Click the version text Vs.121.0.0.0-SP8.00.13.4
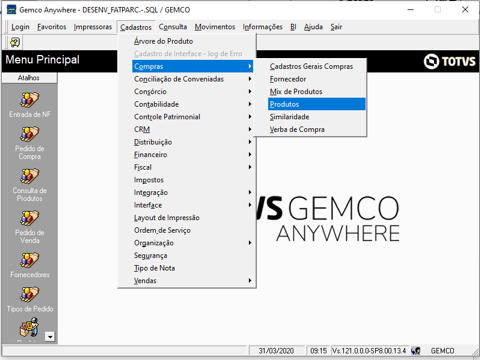Screen dimensions: 480x360 click(x=369, y=351)
